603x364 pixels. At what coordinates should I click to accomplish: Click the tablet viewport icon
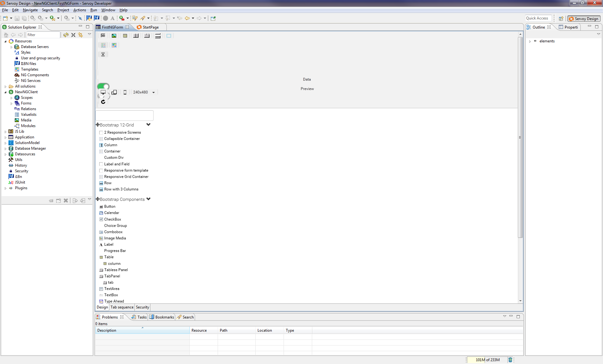click(114, 92)
